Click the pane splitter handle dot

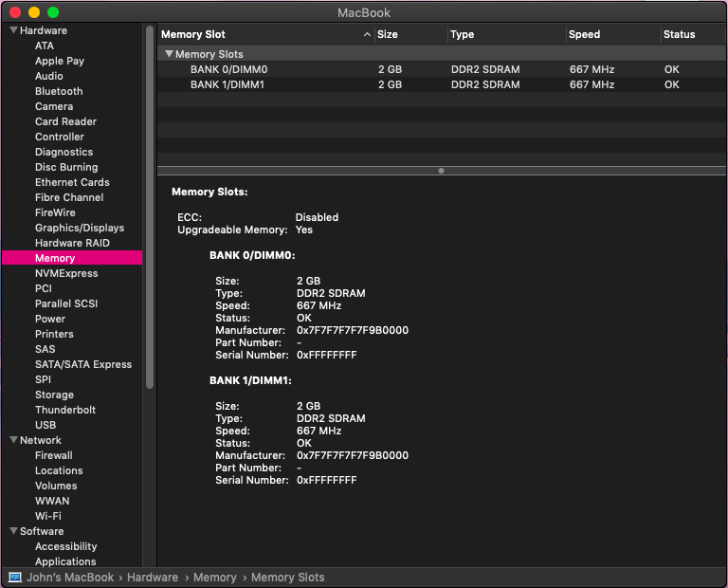tap(441, 171)
